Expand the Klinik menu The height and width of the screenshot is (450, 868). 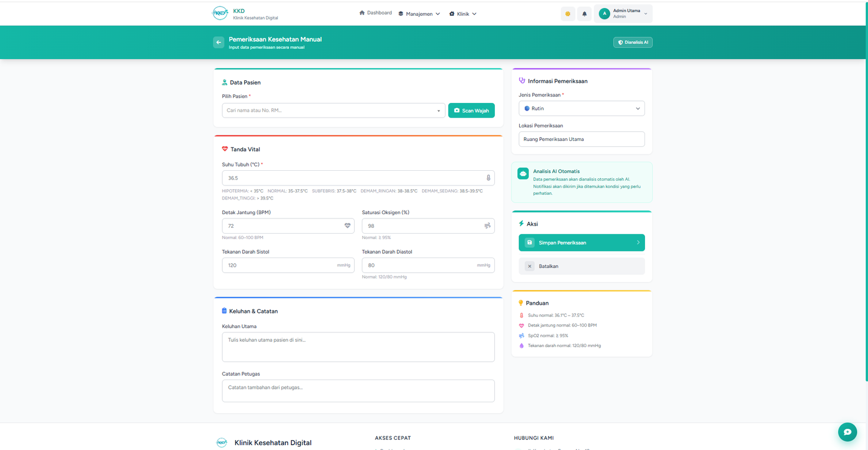point(463,14)
